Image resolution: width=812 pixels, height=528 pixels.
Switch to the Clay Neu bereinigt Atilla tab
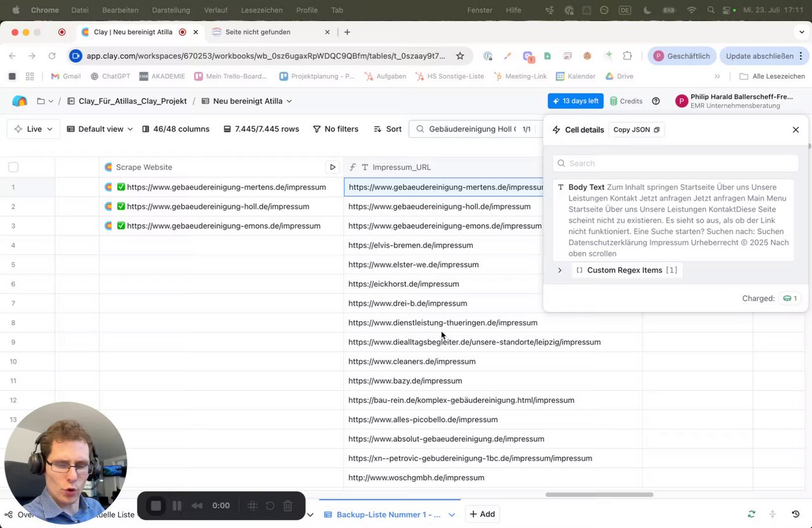point(133,32)
